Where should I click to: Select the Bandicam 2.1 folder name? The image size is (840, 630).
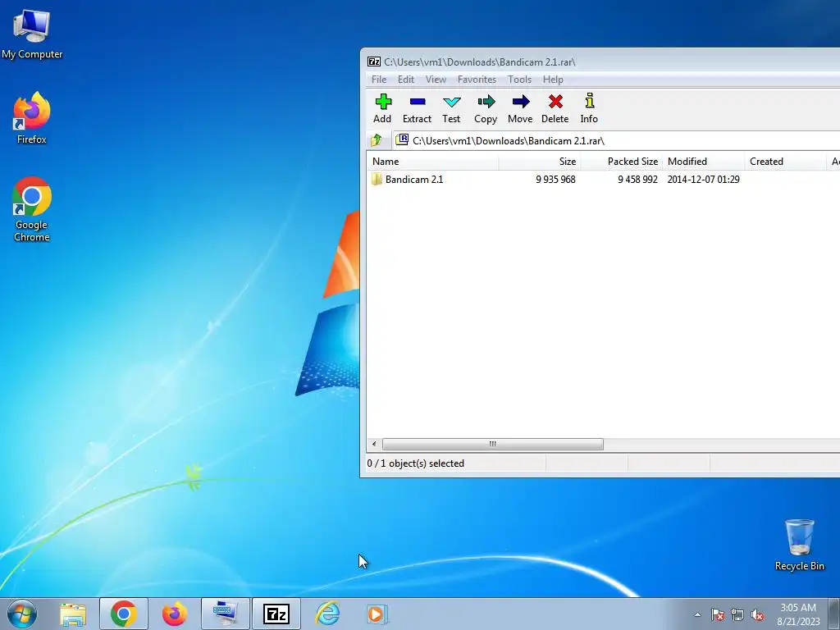click(x=414, y=180)
